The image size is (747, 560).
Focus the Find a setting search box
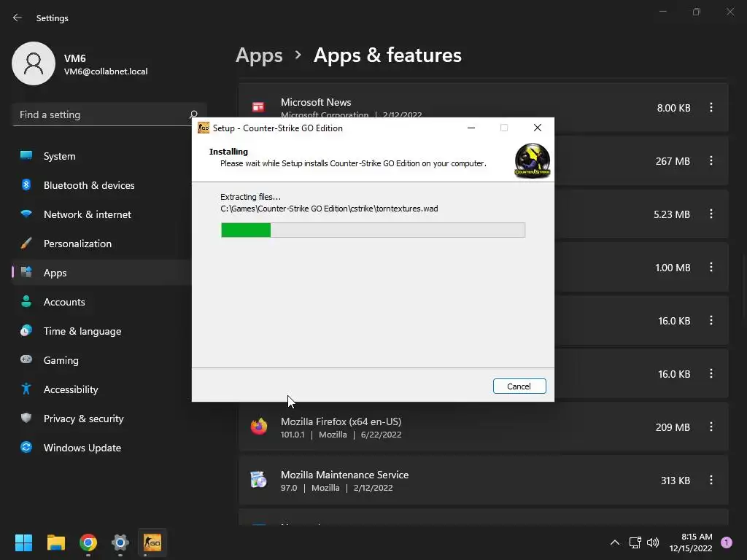[x=109, y=114]
